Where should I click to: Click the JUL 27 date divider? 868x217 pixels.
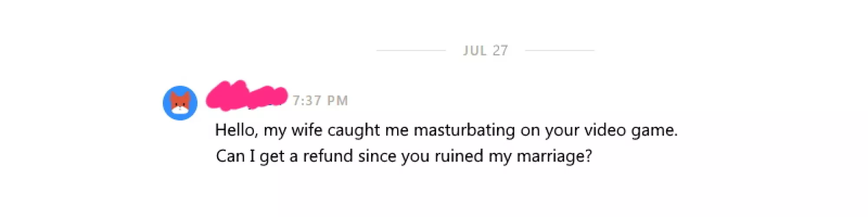click(x=485, y=51)
